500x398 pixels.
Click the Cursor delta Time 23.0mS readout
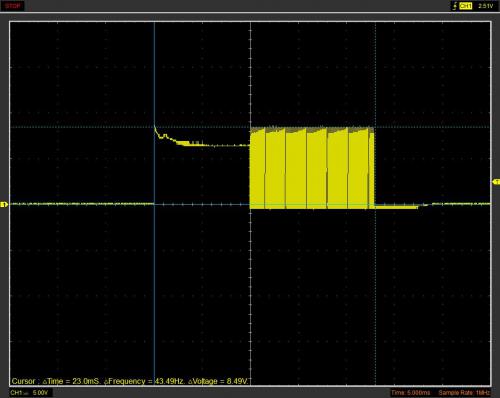click(x=56, y=381)
